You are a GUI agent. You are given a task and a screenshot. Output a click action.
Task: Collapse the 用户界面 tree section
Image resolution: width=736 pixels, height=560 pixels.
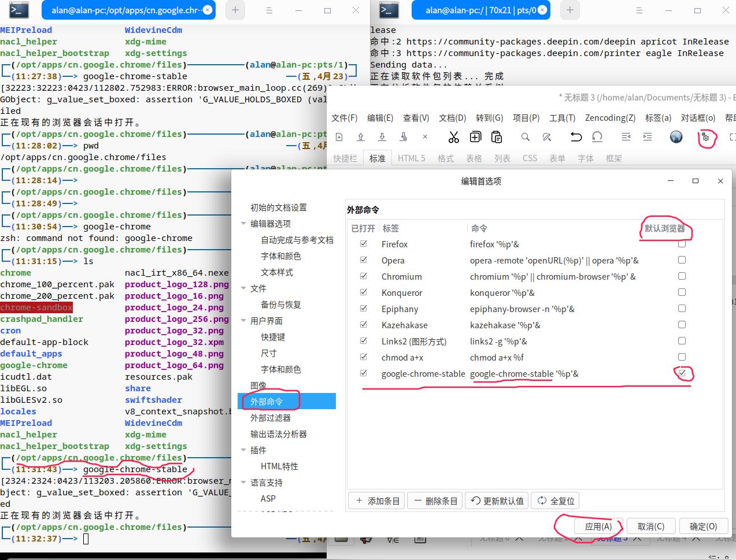tap(244, 321)
